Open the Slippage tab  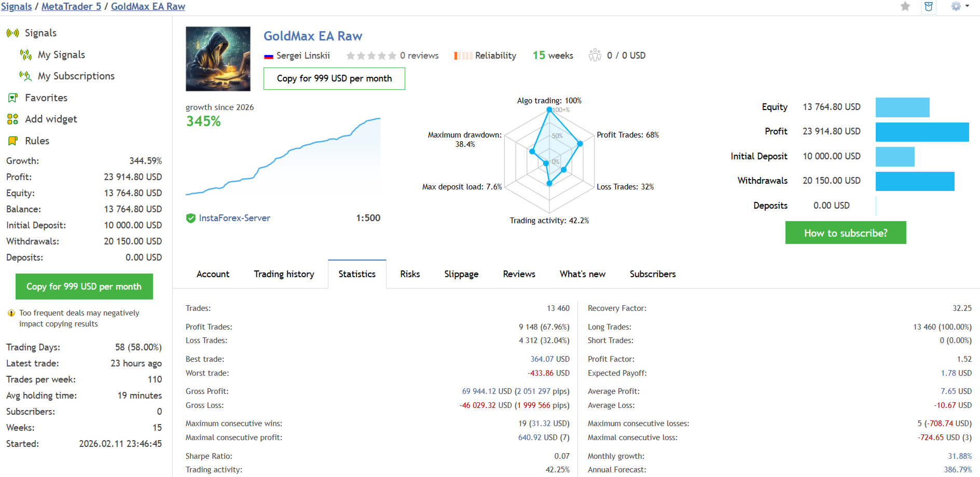pos(461,274)
